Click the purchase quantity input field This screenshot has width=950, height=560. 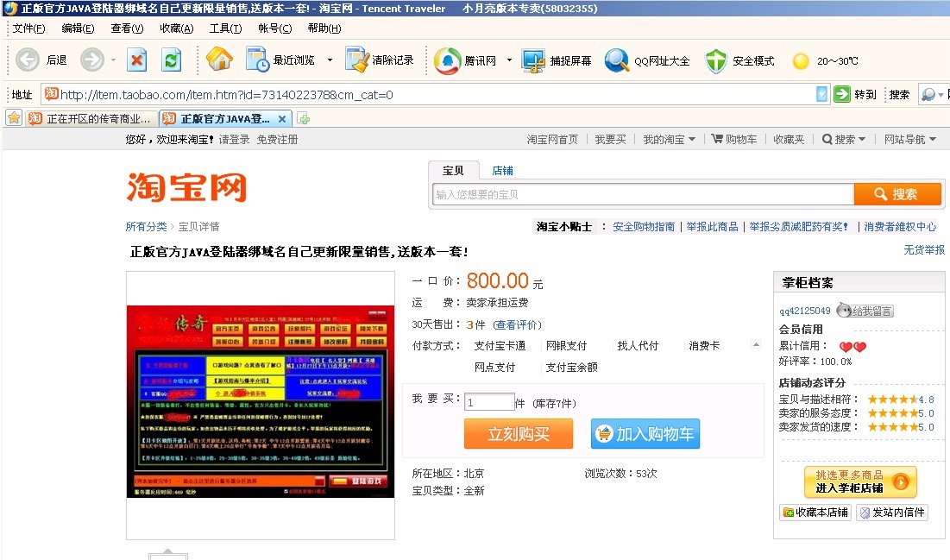pyautogui.click(x=489, y=402)
